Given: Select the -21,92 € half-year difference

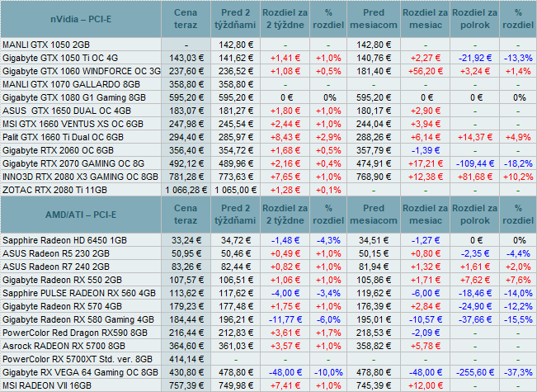Looking at the screenshot, I should coord(475,58).
